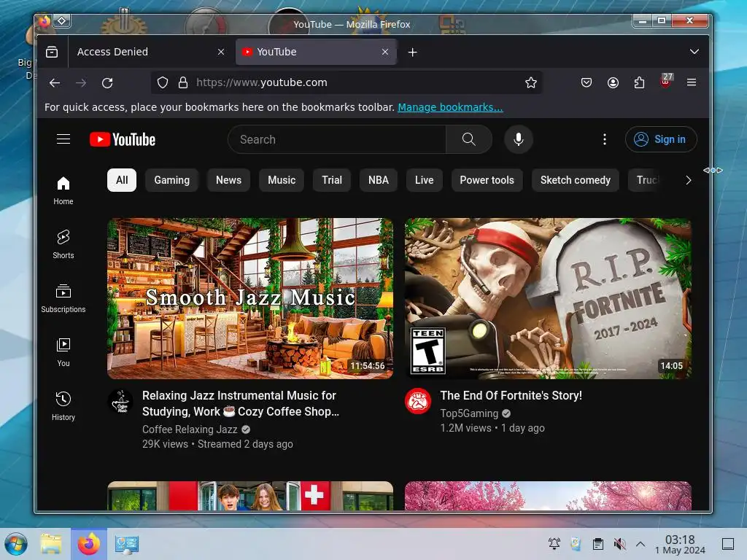
Task: Open Firefox extensions puzzle icon
Action: pyautogui.click(x=639, y=83)
